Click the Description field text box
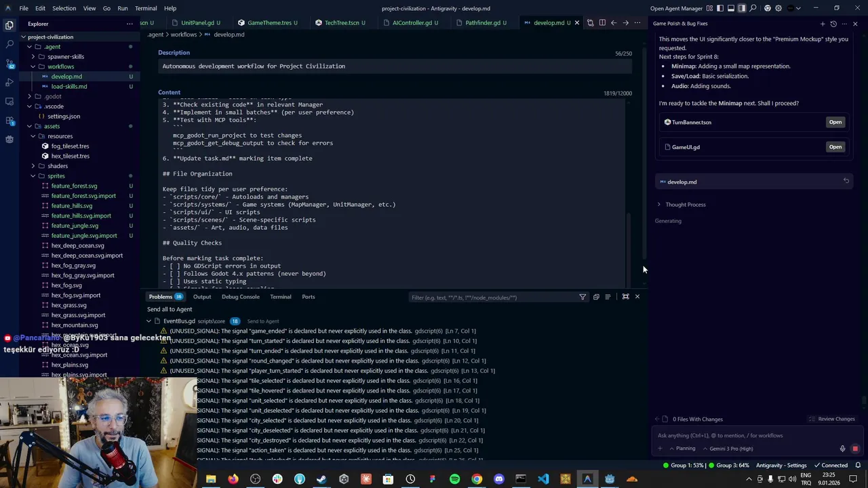 pyautogui.click(x=395, y=66)
